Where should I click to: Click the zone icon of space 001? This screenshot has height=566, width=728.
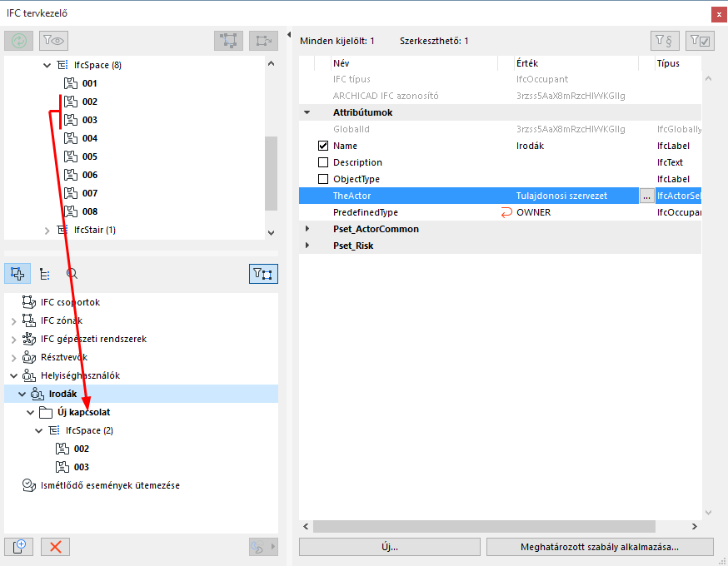tap(71, 83)
